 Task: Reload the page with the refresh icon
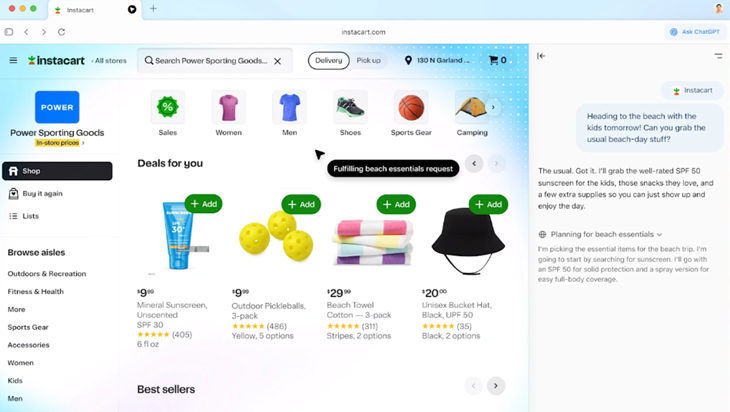pos(61,32)
